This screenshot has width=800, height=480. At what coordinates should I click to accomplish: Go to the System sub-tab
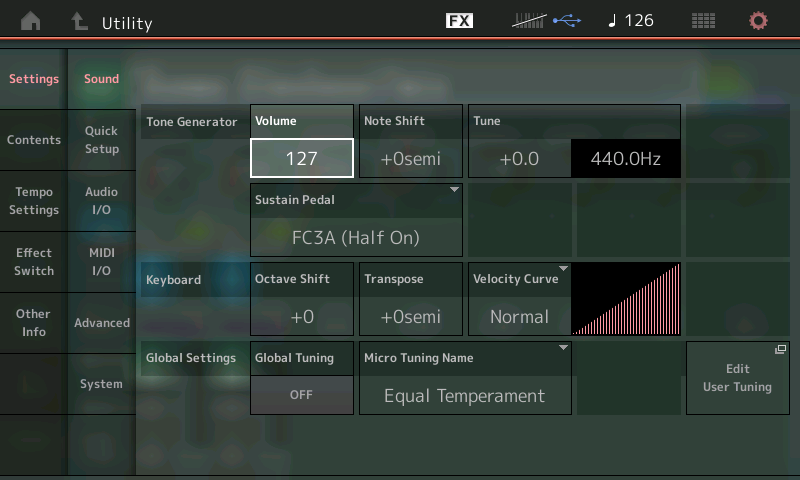click(102, 384)
